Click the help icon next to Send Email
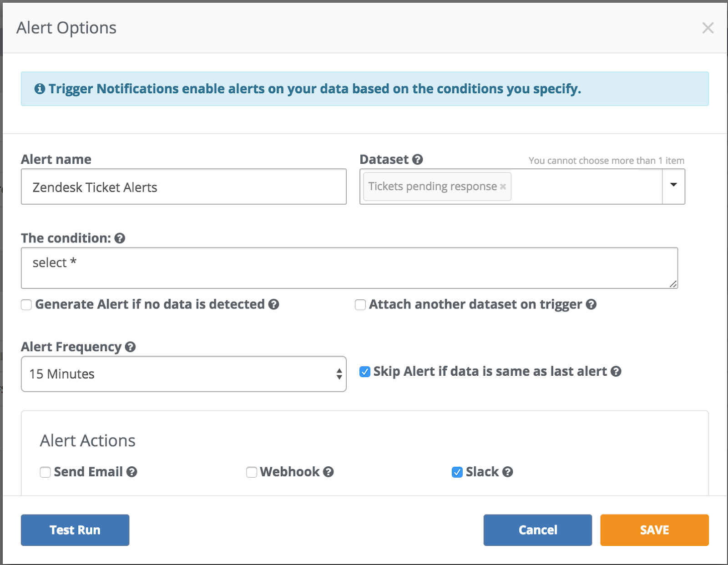This screenshot has height=565, width=728. pos(132,472)
